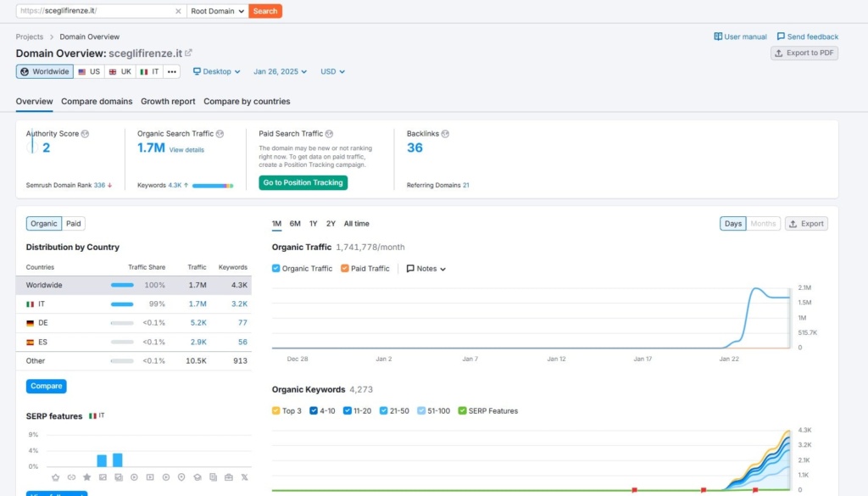Toggle the Top 3 keywords checkbox
Image resolution: width=868 pixels, height=496 pixels.
tap(275, 410)
